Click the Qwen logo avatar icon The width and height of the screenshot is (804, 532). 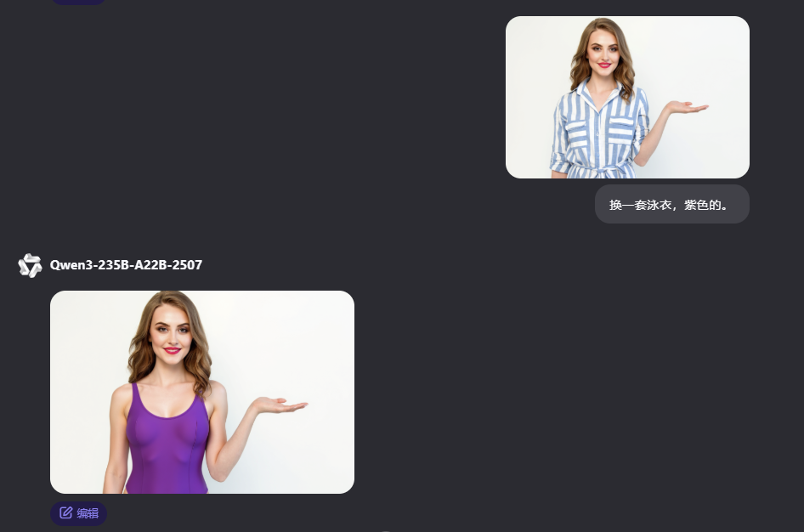point(30,265)
